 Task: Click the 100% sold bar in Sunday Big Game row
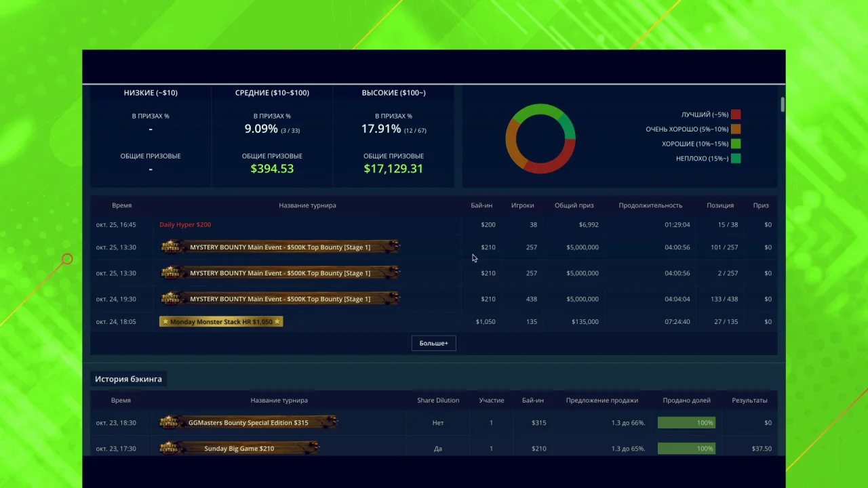686,448
